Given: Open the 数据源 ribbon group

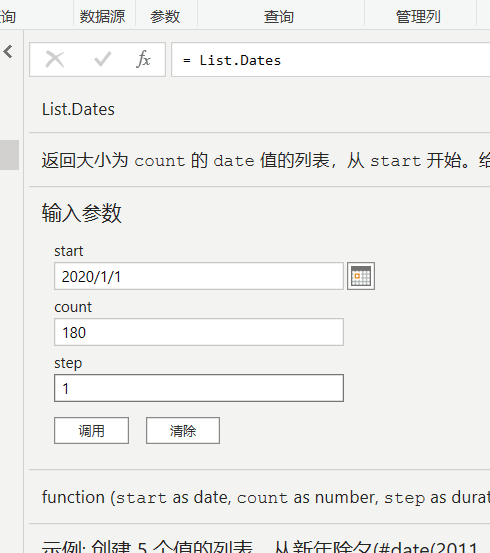Looking at the screenshot, I should (x=102, y=17).
